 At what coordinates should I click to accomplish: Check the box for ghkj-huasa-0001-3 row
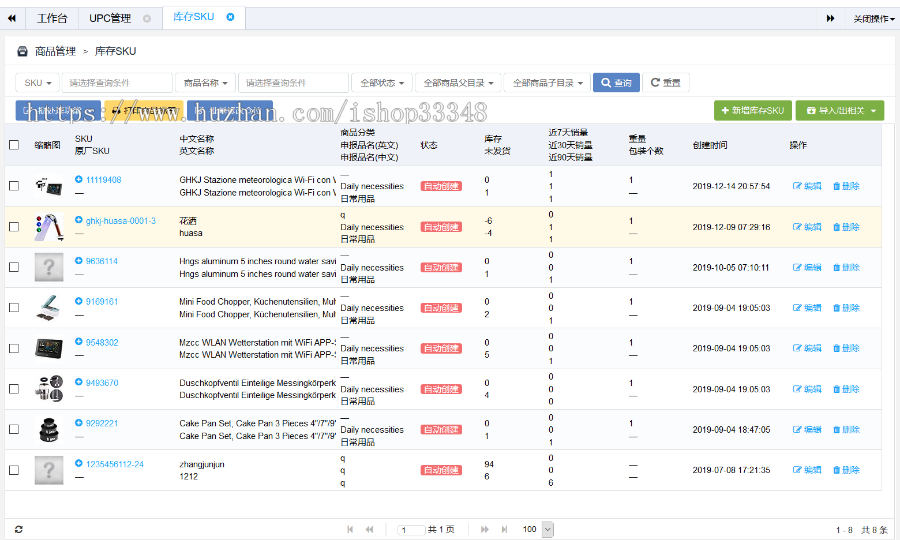(x=14, y=227)
